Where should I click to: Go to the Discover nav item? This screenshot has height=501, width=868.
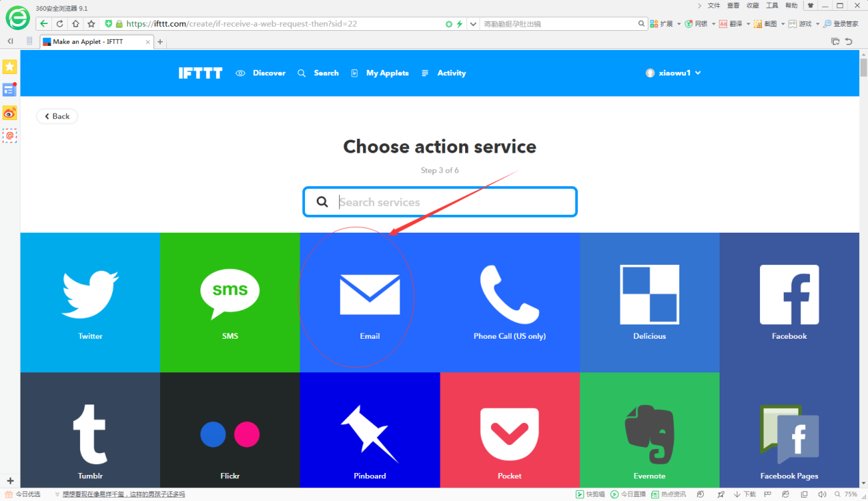coord(261,73)
